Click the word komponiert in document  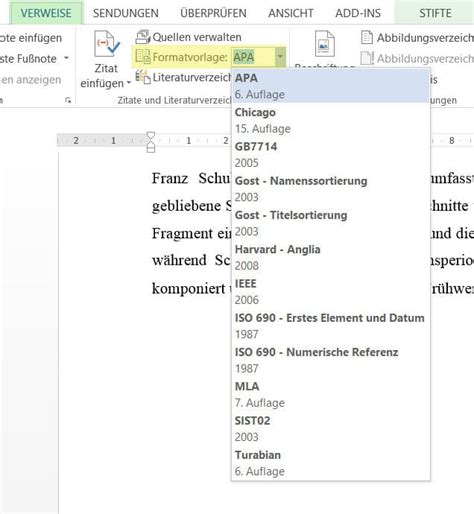(188, 289)
